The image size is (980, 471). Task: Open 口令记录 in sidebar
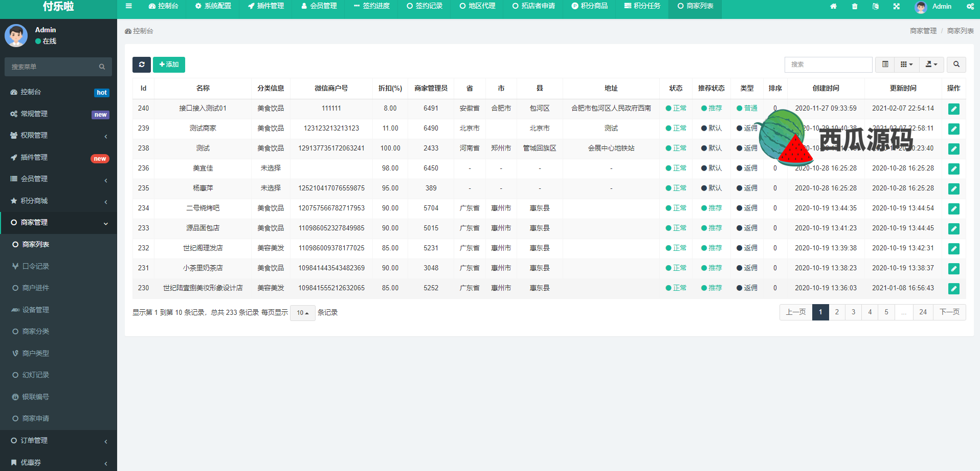coord(58,266)
